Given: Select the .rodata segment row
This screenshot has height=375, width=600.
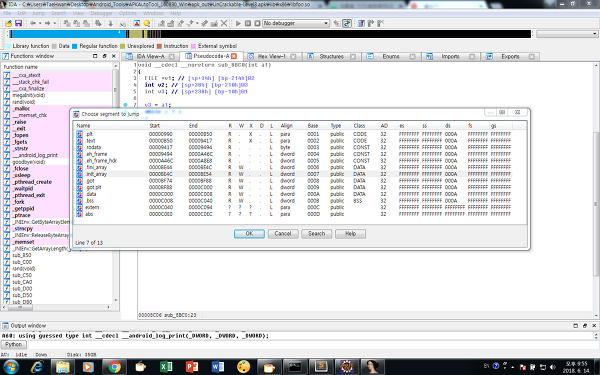Looking at the screenshot, I should point(294,147).
